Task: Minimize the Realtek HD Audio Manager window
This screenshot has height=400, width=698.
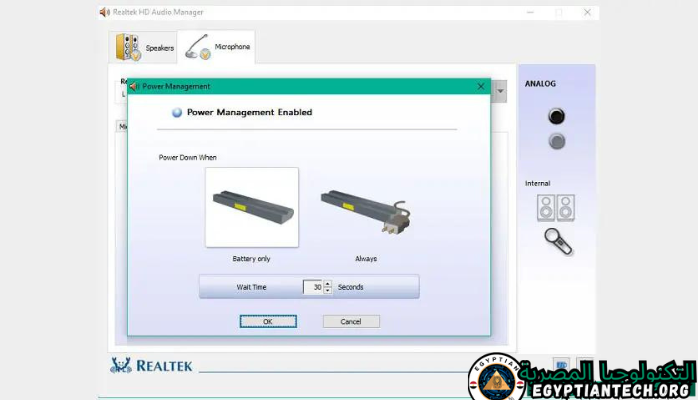Action: pos(530,12)
